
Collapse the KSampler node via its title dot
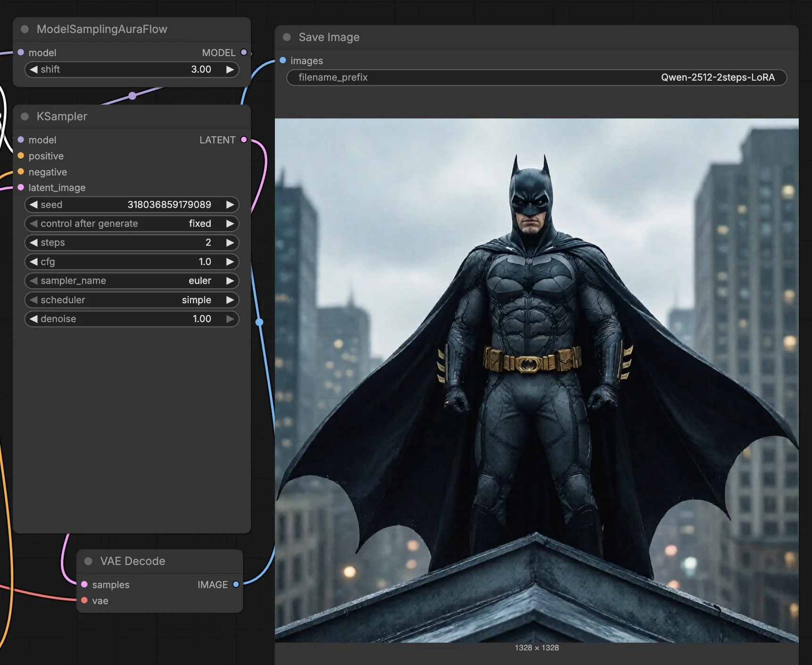(25, 116)
